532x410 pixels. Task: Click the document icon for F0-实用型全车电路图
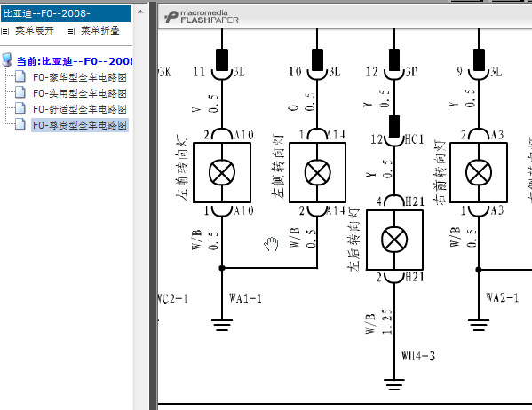(20, 92)
